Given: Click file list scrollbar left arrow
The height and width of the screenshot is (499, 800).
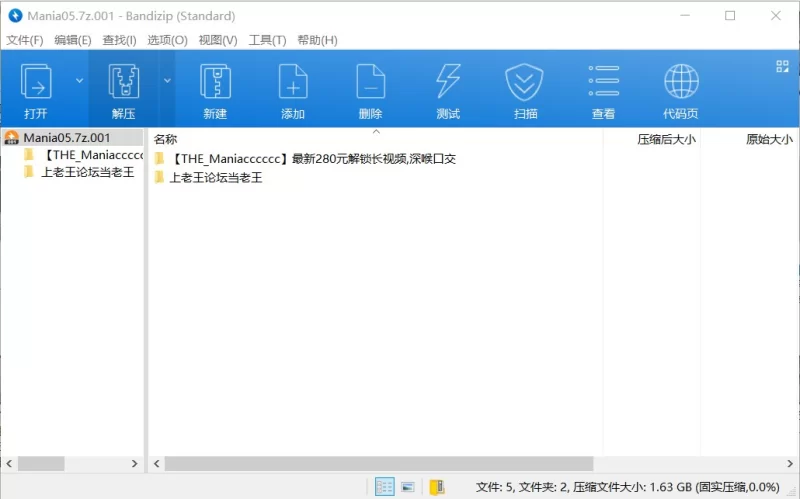Looking at the screenshot, I should [157, 463].
